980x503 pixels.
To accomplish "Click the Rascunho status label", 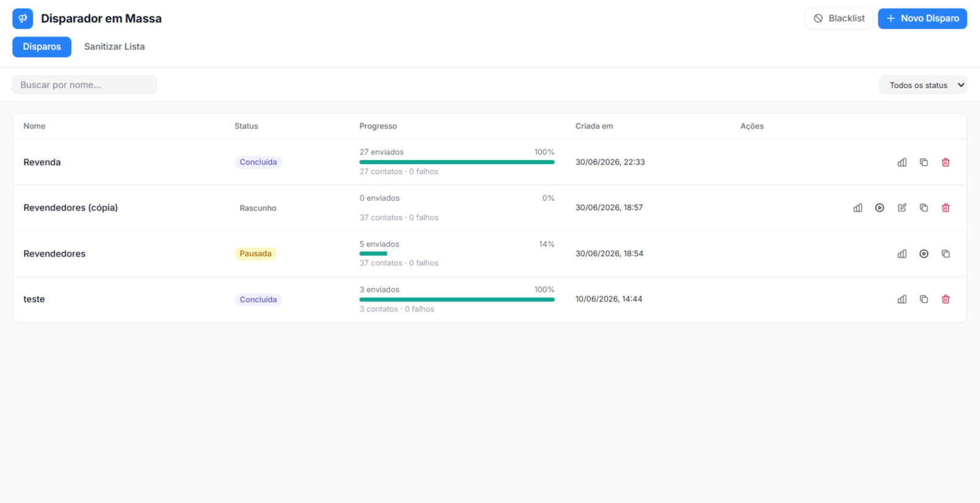I will (x=258, y=208).
